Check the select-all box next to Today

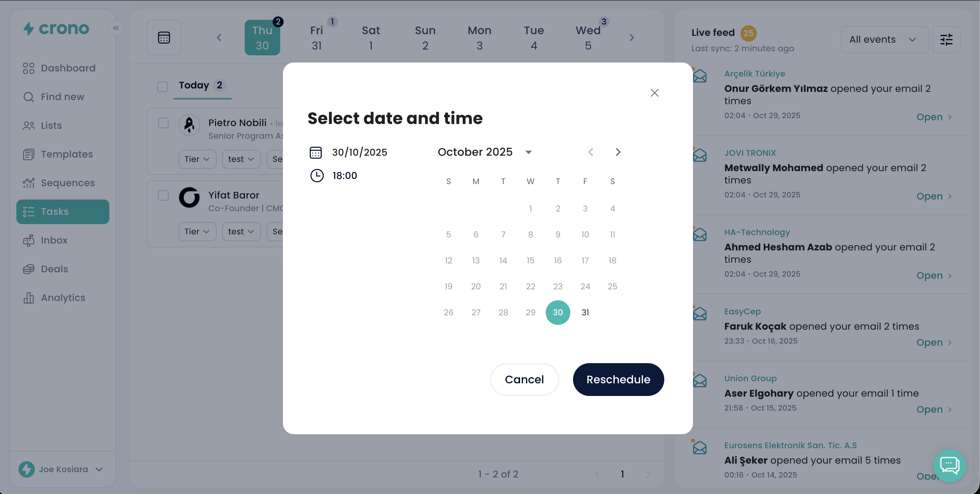pyautogui.click(x=162, y=87)
